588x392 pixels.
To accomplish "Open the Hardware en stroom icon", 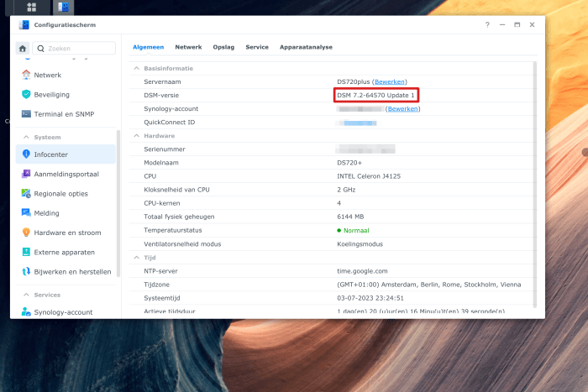I will coord(26,233).
